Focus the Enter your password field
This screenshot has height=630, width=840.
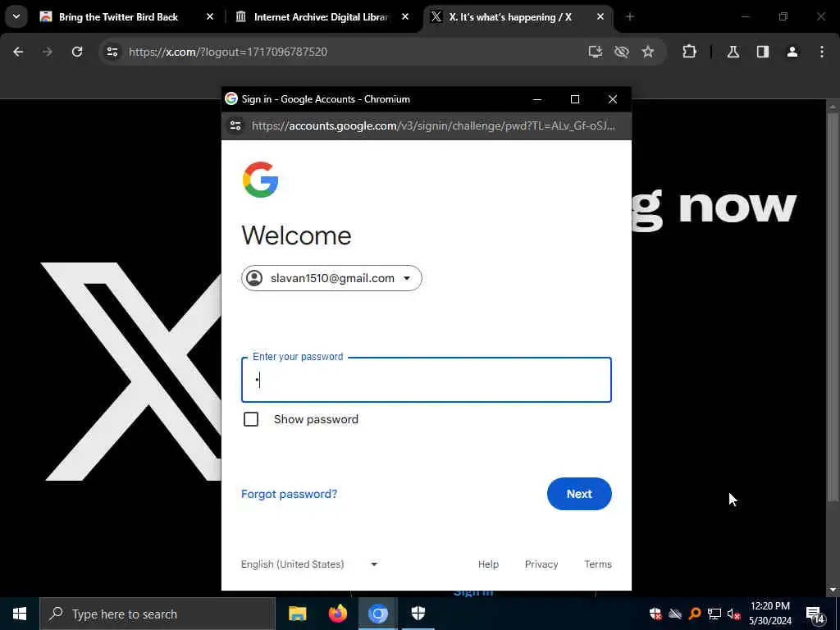click(427, 380)
